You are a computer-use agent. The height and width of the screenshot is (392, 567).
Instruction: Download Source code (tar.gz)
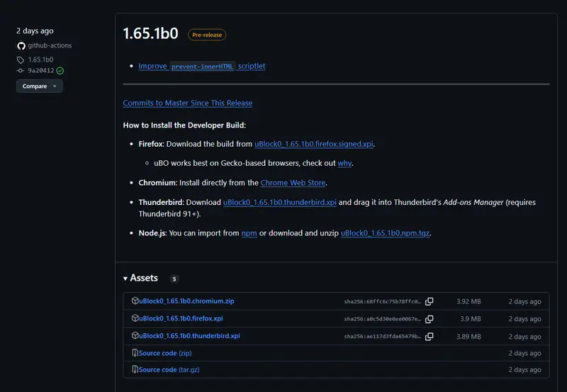169,369
